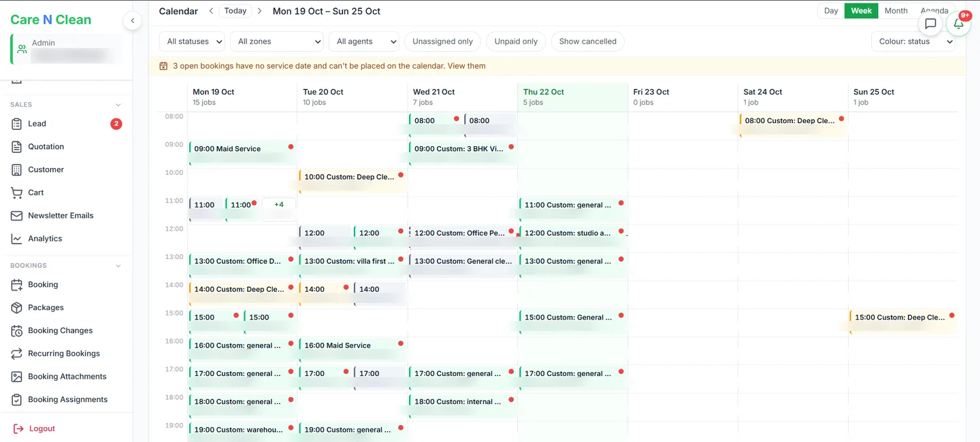Click the Booking Assignments clipboard icon

coord(17,400)
